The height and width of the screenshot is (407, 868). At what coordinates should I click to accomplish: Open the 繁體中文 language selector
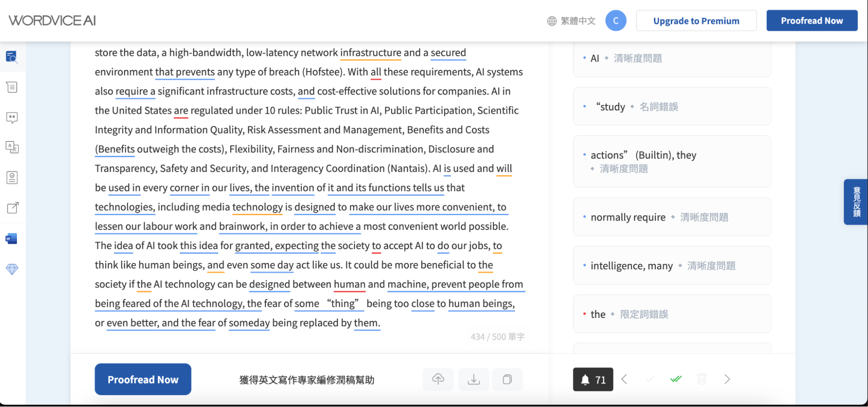tap(571, 20)
